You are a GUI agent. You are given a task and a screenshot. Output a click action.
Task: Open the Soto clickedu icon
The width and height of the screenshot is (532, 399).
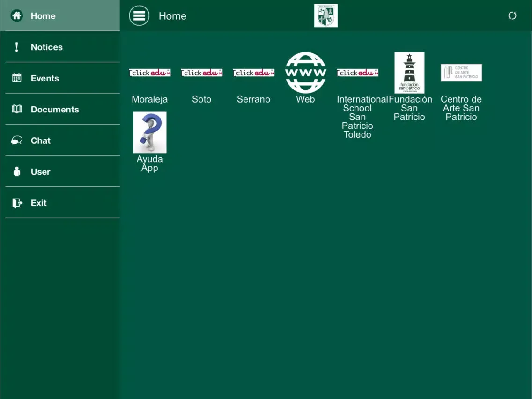pyautogui.click(x=201, y=73)
